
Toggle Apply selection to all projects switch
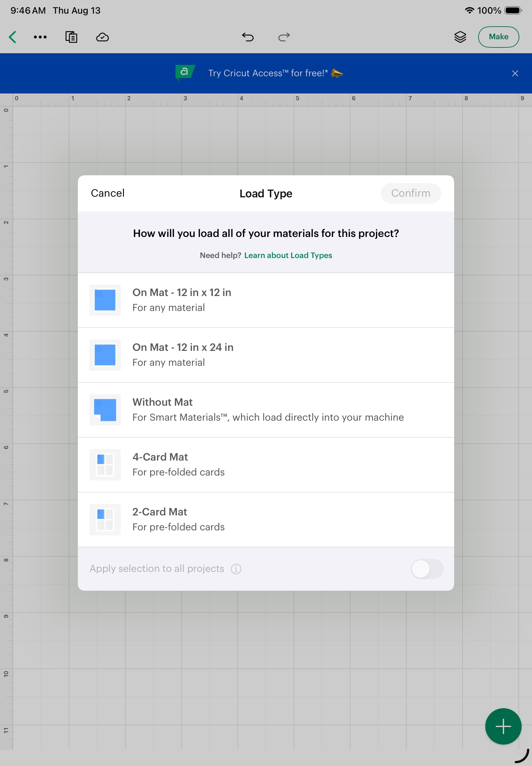click(x=427, y=569)
